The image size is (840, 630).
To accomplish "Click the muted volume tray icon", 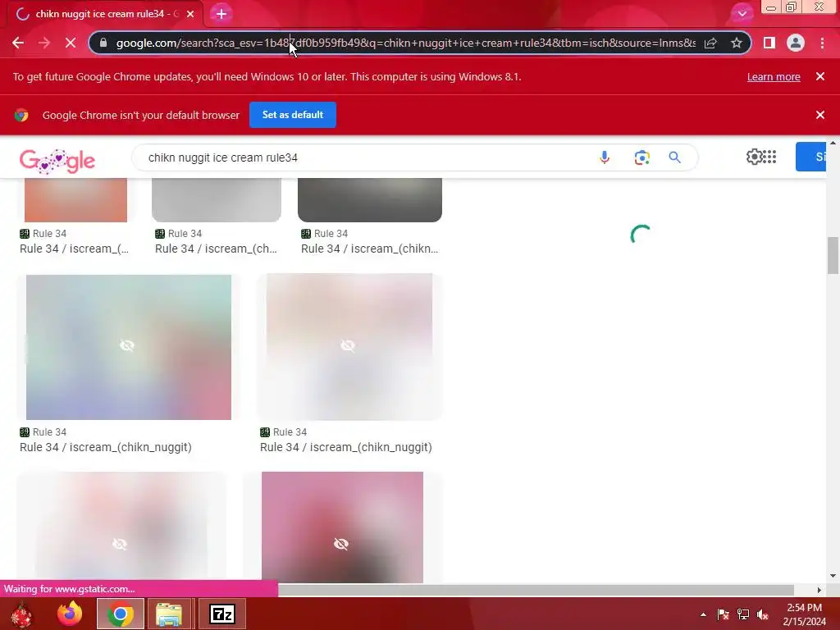I will pyautogui.click(x=763, y=614).
